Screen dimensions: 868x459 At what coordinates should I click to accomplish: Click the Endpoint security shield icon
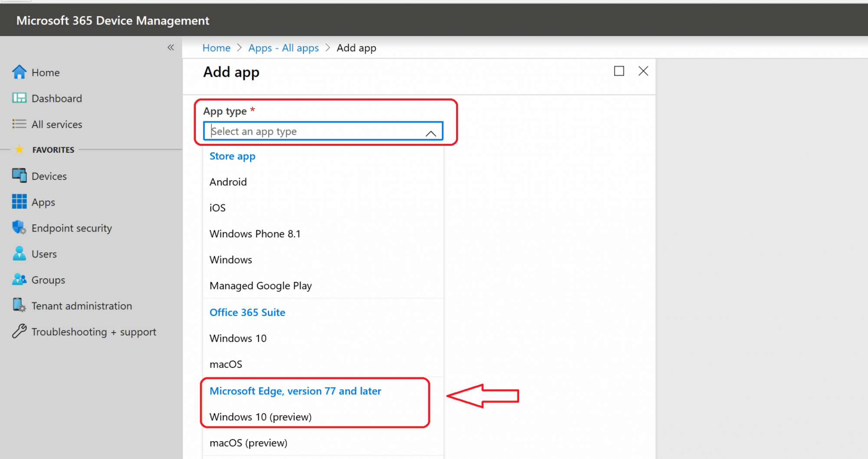[x=19, y=228]
